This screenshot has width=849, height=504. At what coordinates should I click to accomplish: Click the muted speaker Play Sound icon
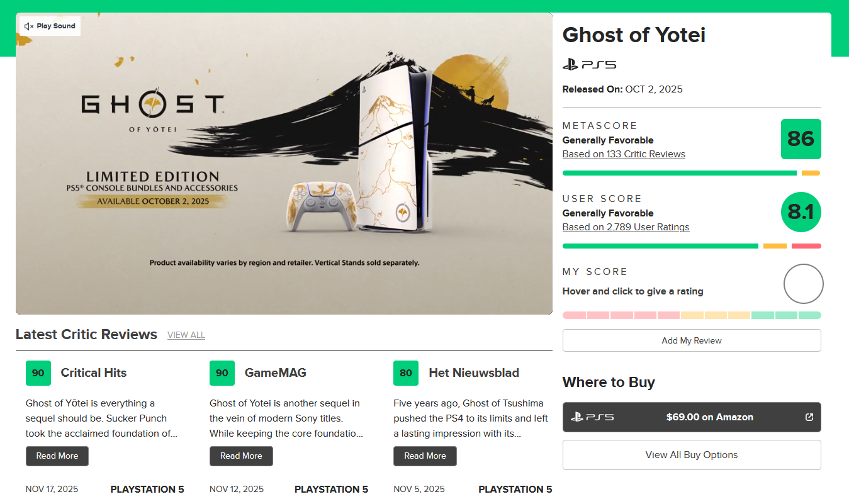[28, 26]
